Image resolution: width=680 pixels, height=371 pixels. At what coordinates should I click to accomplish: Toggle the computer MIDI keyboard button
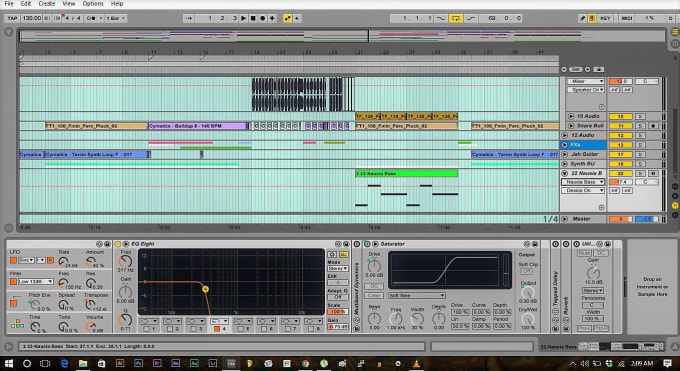coord(592,18)
